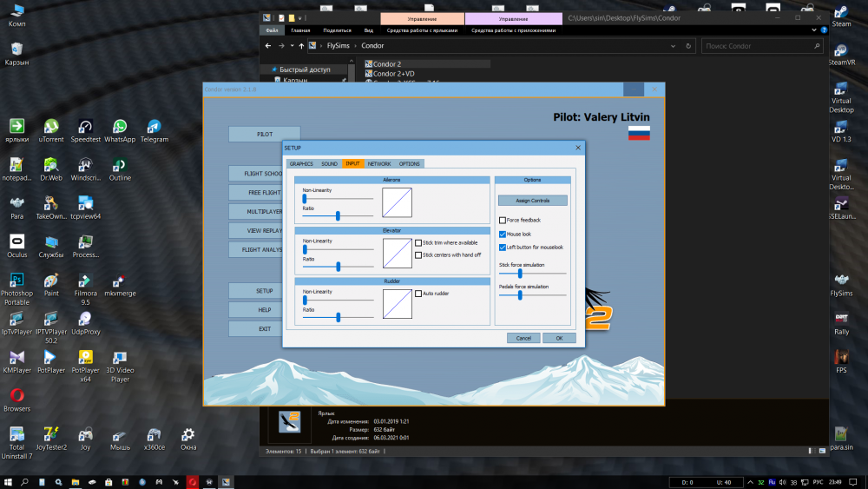Open the x360ce desktop shortcut
This screenshot has width=868, height=489.
tap(154, 439)
